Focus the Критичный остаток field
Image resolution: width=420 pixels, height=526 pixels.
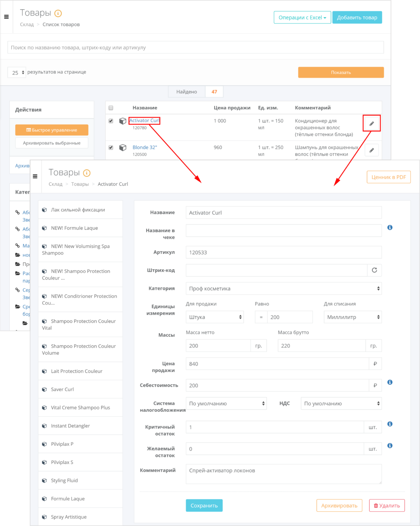[x=275, y=427]
